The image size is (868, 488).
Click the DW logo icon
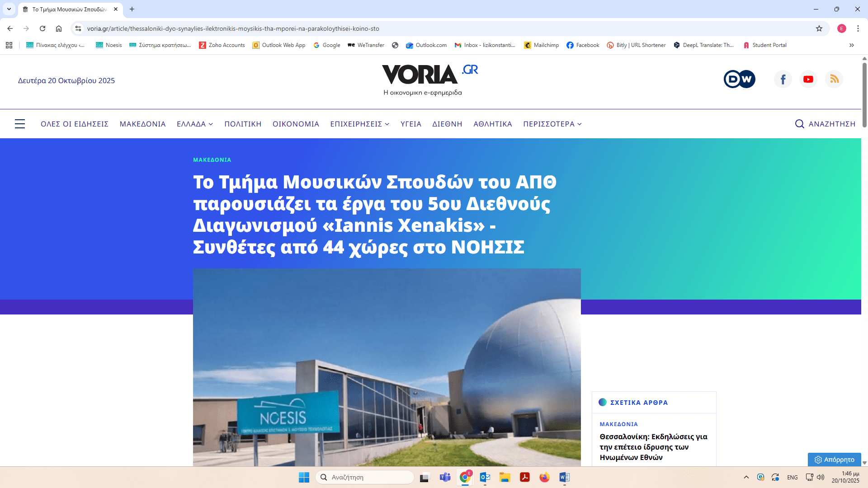(739, 80)
